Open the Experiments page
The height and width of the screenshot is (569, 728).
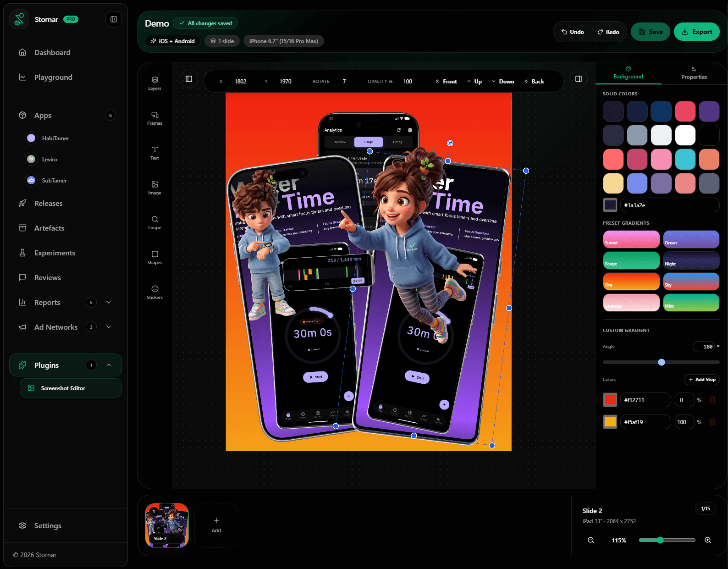(66, 253)
